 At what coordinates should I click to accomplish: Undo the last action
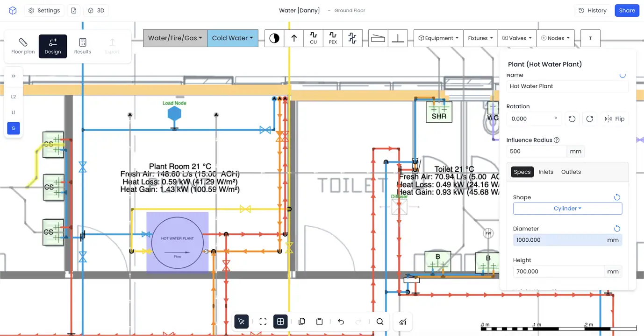[341, 322]
